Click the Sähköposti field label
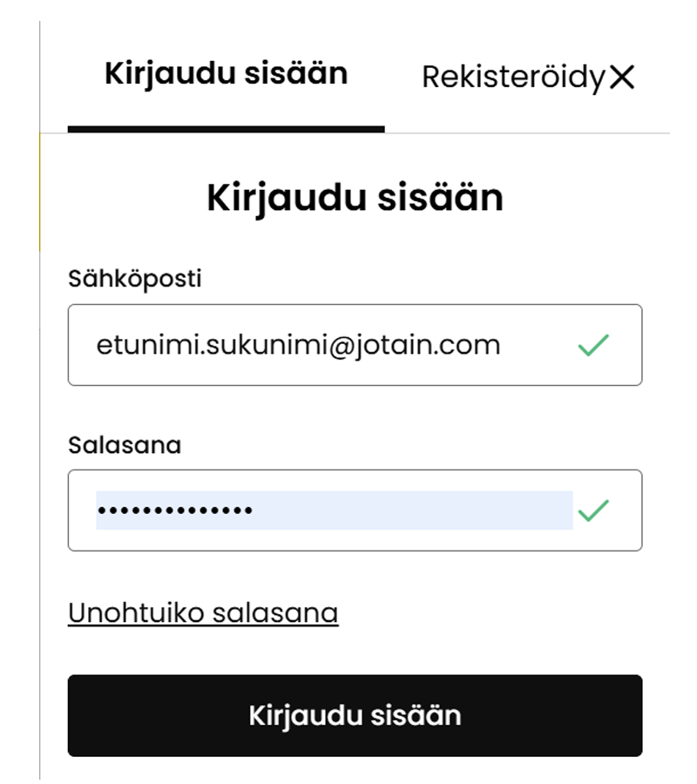697x784 pixels. pyautogui.click(x=134, y=279)
